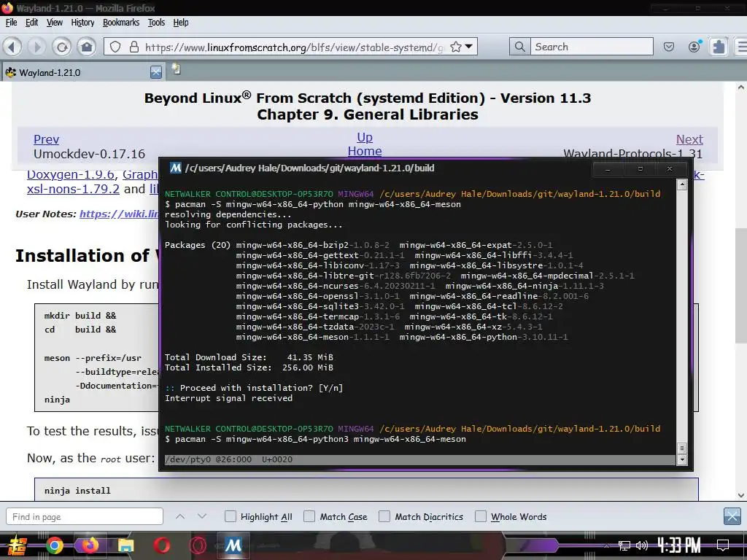Switch to the mintty terminal on taskbar
This screenshot has height=560, width=747.
point(233,545)
